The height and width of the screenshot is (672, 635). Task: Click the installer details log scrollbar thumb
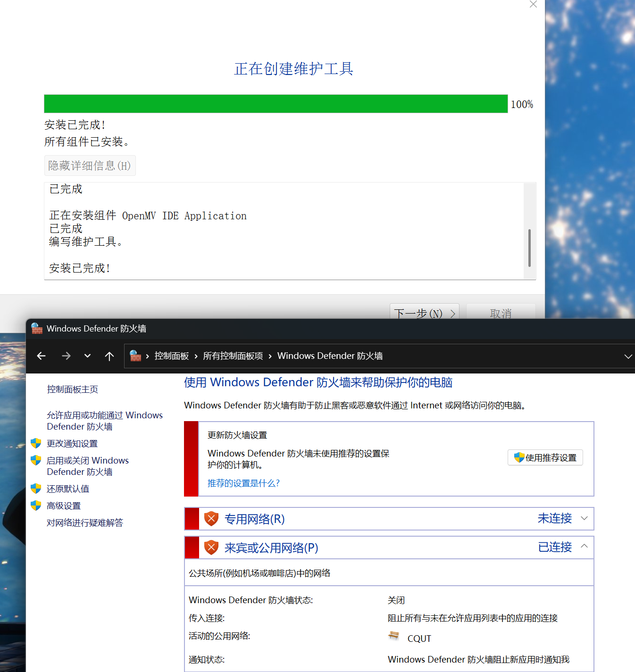tap(530, 248)
